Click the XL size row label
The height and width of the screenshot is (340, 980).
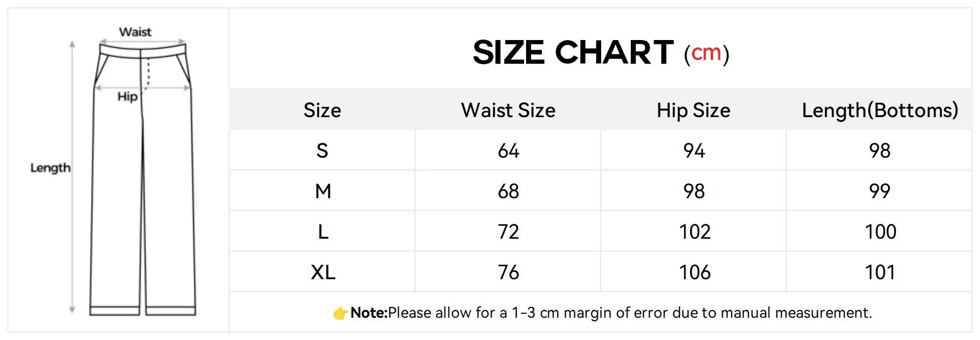pyautogui.click(x=323, y=272)
